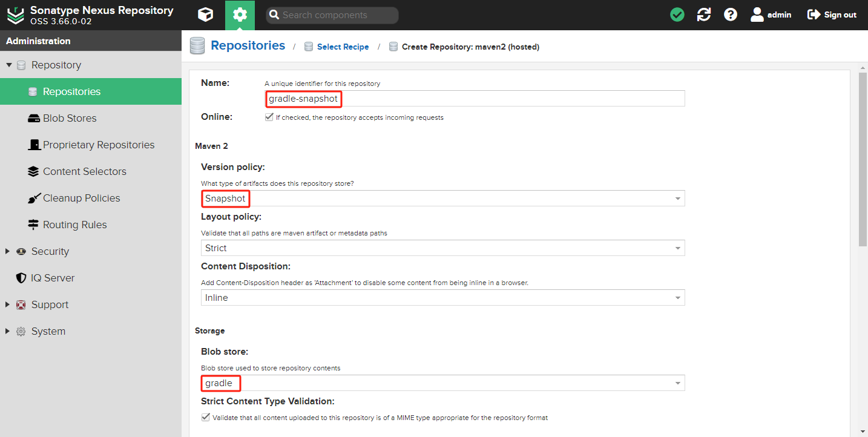Click the Sign out button

point(832,15)
